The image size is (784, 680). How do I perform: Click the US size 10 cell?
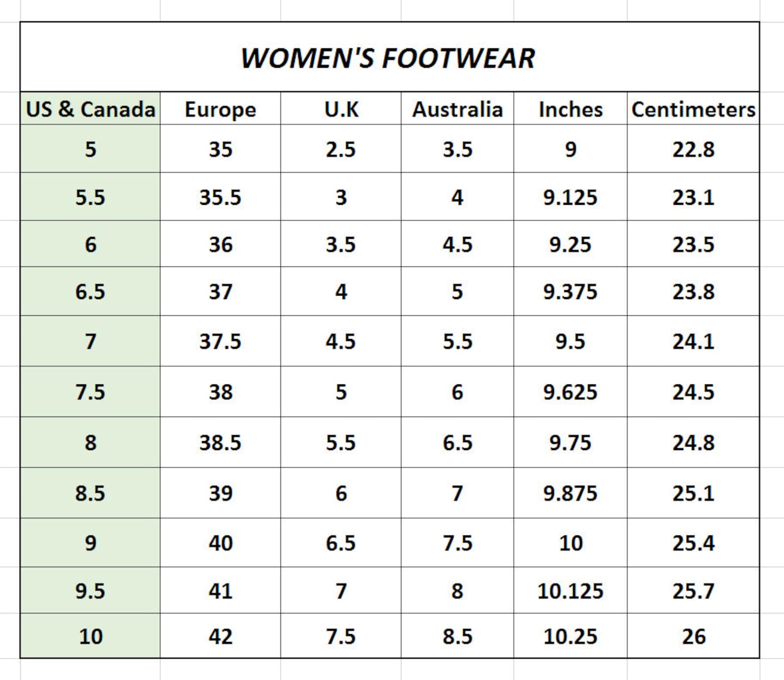tap(90, 636)
